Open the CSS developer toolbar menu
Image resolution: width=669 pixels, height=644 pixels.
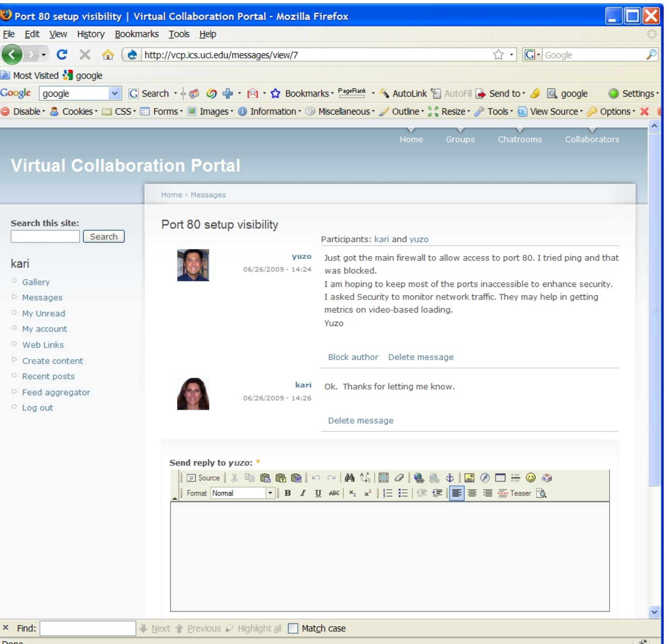[119, 111]
